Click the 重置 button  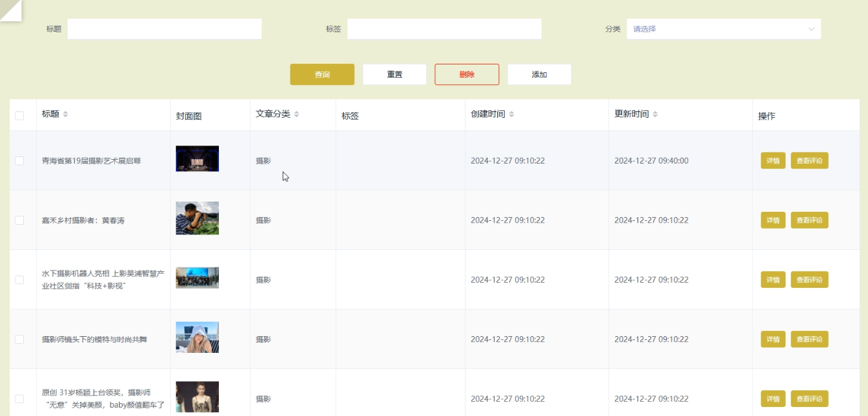point(395,75)
